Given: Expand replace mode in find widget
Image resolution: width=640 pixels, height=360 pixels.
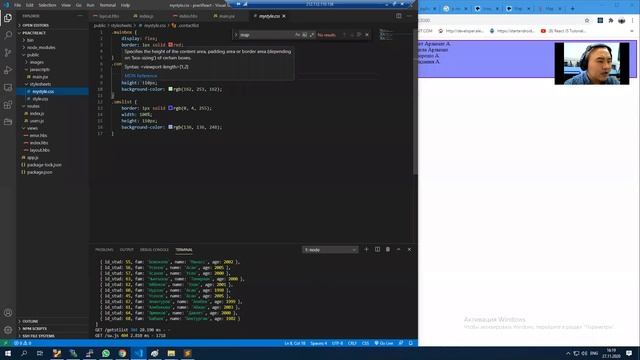Looking at the screenshot, I should [x=236, y=35].
